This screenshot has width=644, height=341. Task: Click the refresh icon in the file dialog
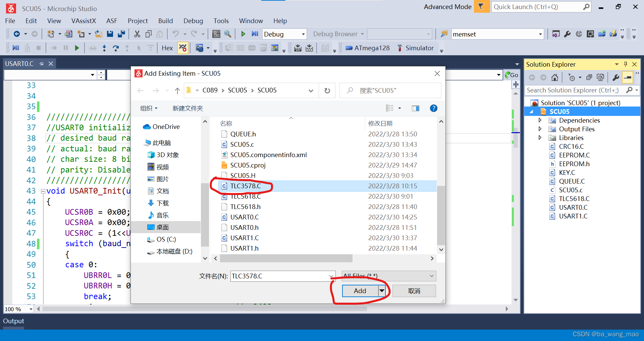coord(327,90)
